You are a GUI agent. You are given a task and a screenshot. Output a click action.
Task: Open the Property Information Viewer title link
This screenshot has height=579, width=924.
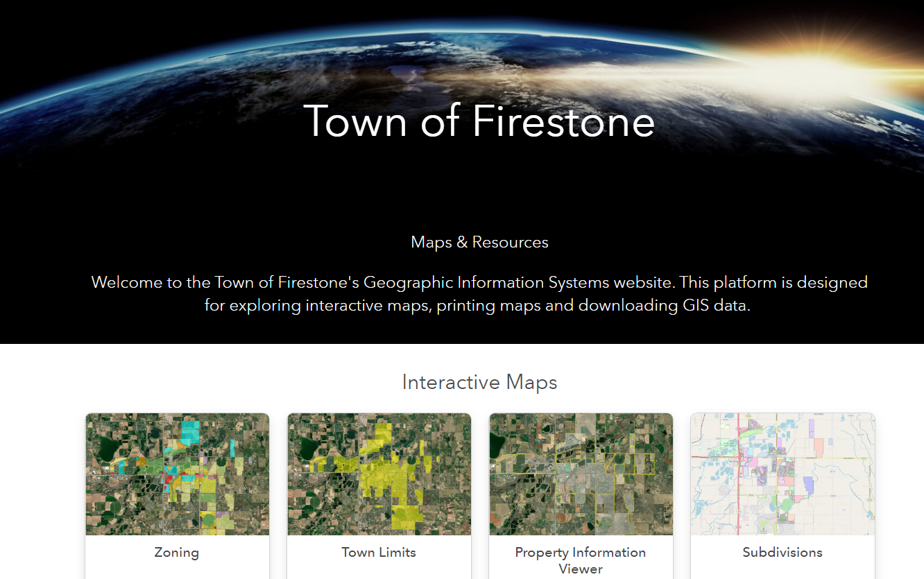(581, 560)
